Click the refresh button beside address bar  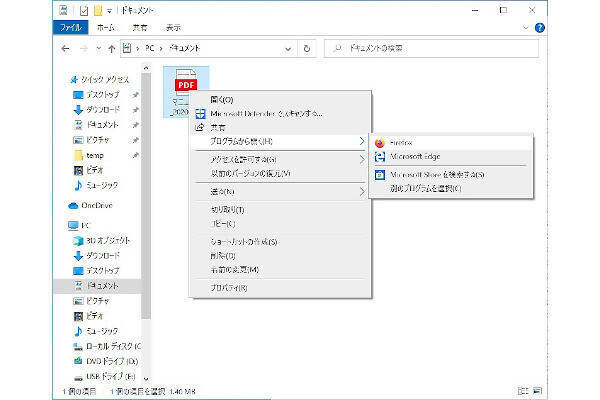[306, 48]
